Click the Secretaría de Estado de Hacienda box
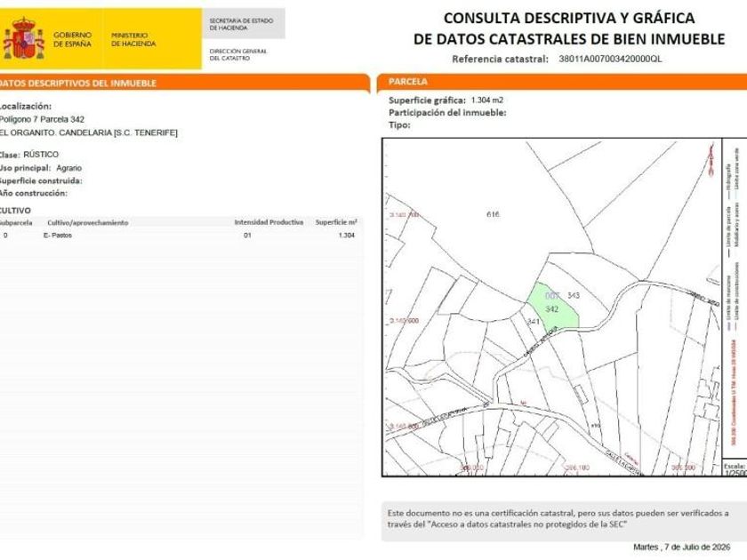This screenshot has width=747, height=560. click(x=243, y=24)
